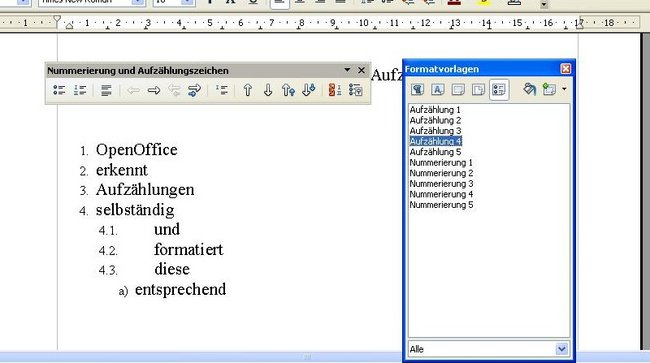The height and width of the screenshot is (363, 650).
Task: Select style Aufzählung 5
Action: point(435,152)
